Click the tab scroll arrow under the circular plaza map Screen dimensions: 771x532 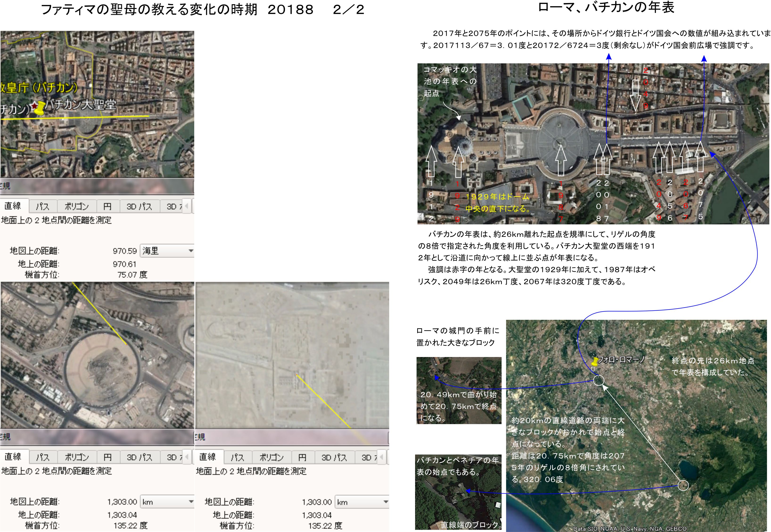pos(186,457)
